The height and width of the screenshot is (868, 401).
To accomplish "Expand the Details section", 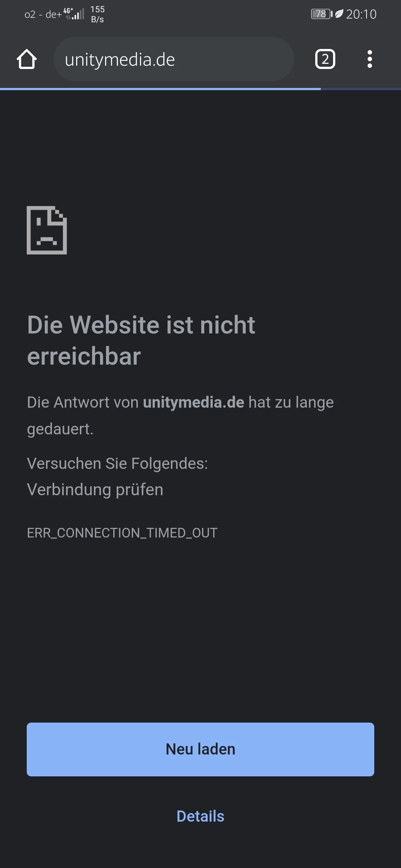I will [x=200, y=816].
